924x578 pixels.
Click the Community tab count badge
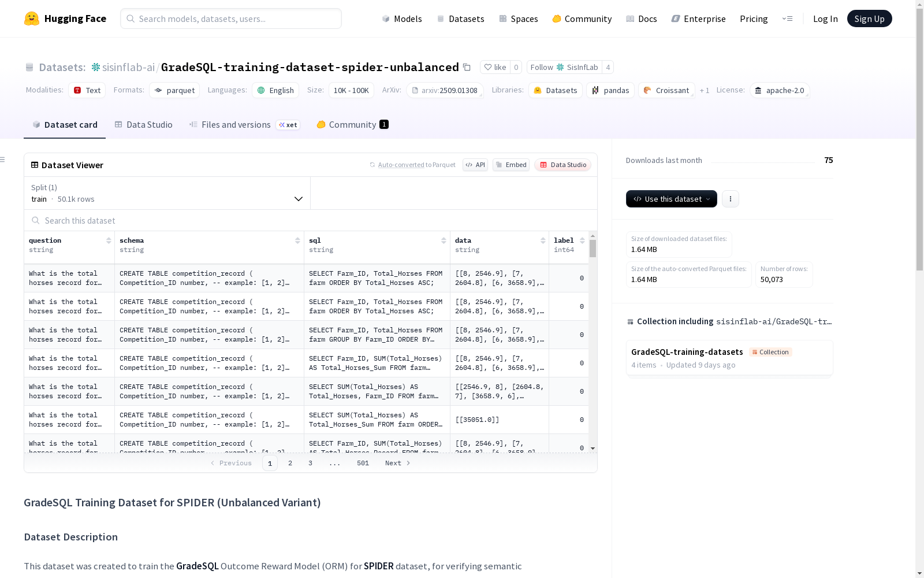[384, 124]
